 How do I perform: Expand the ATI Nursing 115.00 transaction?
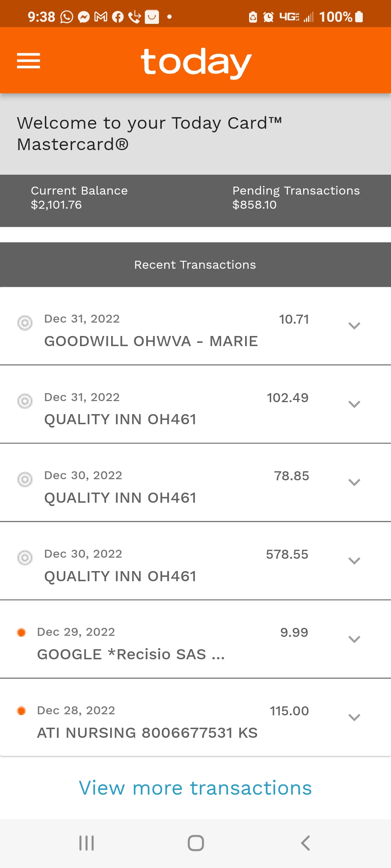[x=354, y=717]
